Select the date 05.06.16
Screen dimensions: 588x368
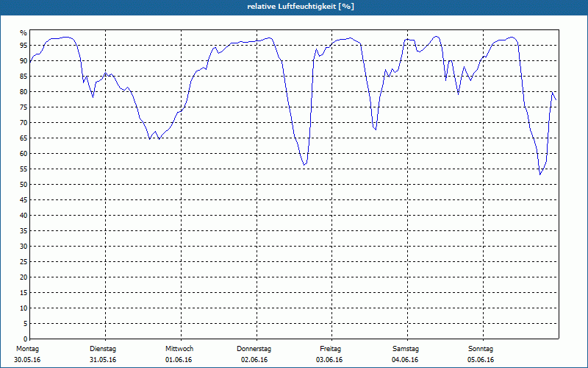(481, 360)
